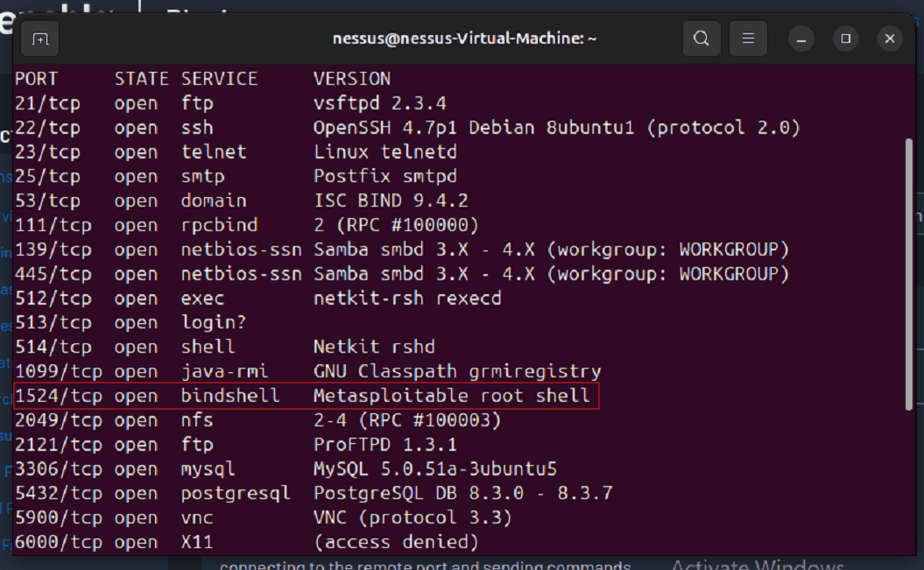Click 'ProFTPD 1.3.1' version text
This screenshot has height=570, width=924.
(385, 445)
